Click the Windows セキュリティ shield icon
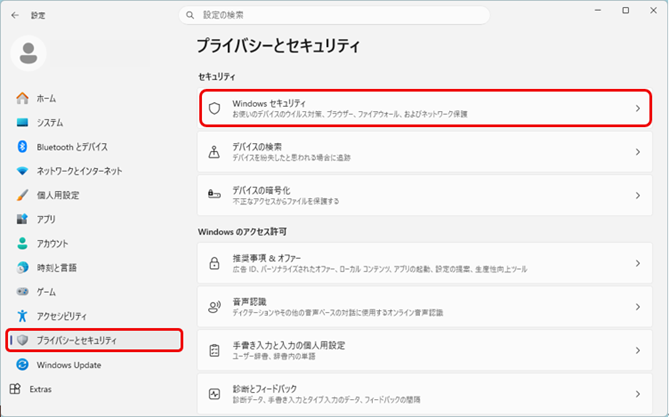 tap(213, 108)
